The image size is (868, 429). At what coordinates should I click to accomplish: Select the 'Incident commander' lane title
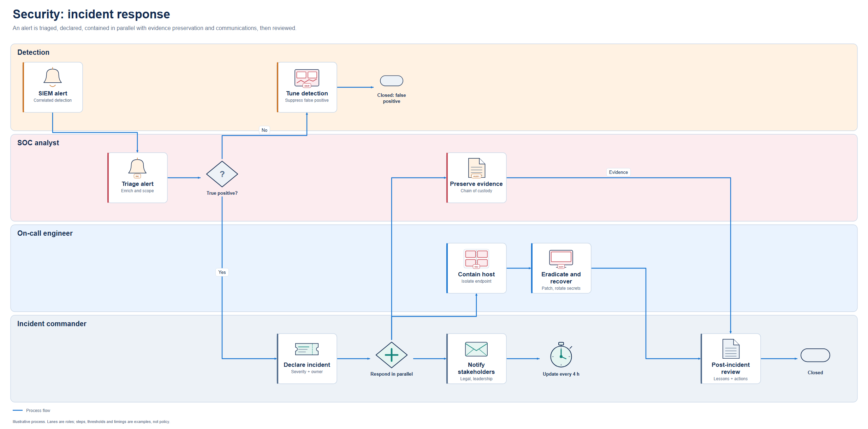[52, 324]
